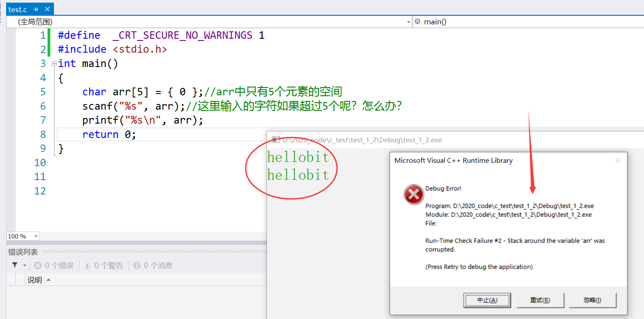Click line number 5 in the gutter
The height and width of the screenshot is (319, 644).
43,92
